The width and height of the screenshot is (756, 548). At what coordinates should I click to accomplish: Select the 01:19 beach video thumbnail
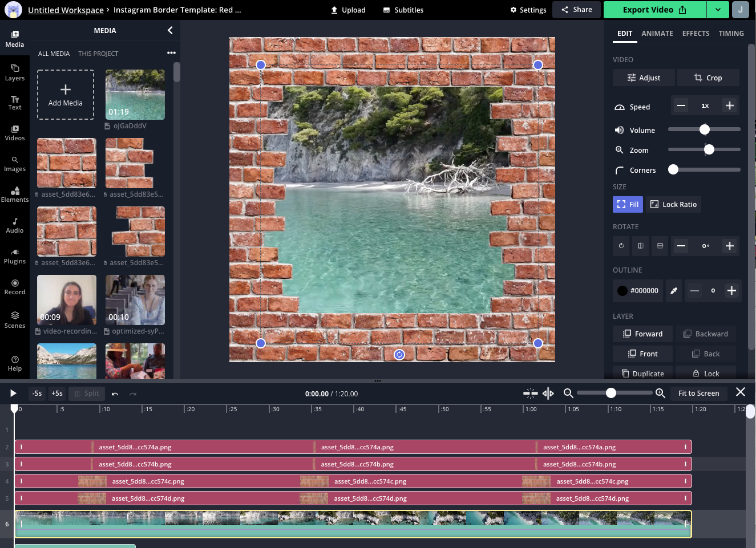pos(135,95)
